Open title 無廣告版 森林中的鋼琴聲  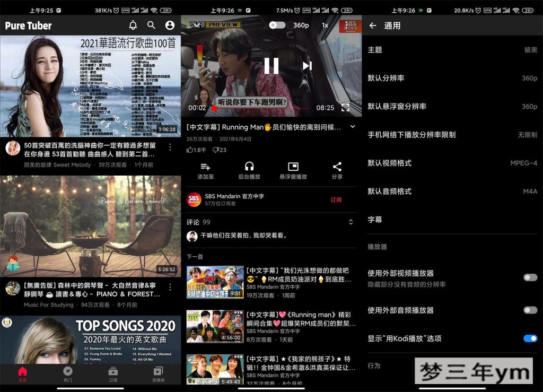pos(92,290)
